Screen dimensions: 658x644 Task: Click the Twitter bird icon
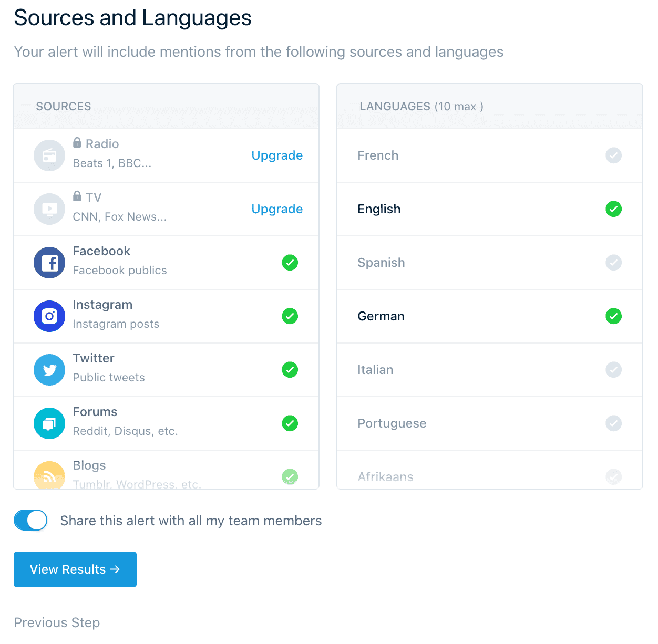tap(49, 370)
